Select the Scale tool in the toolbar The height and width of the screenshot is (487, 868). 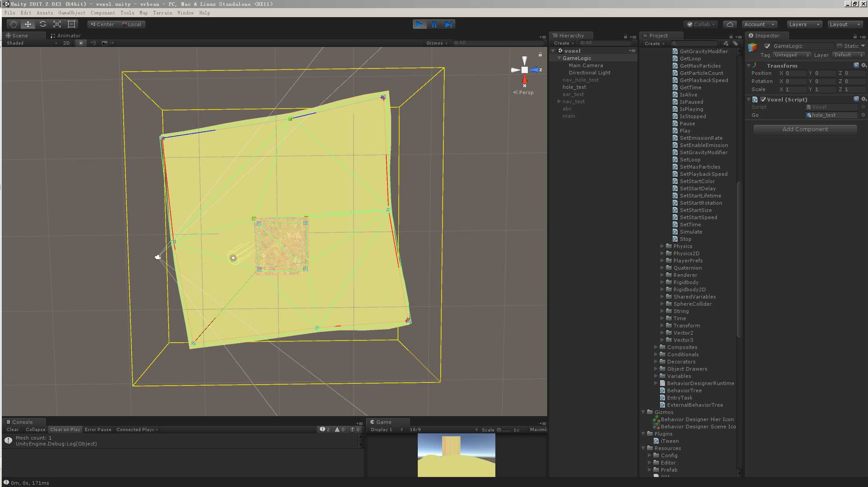pyautogui.click(x=57, y=24)
